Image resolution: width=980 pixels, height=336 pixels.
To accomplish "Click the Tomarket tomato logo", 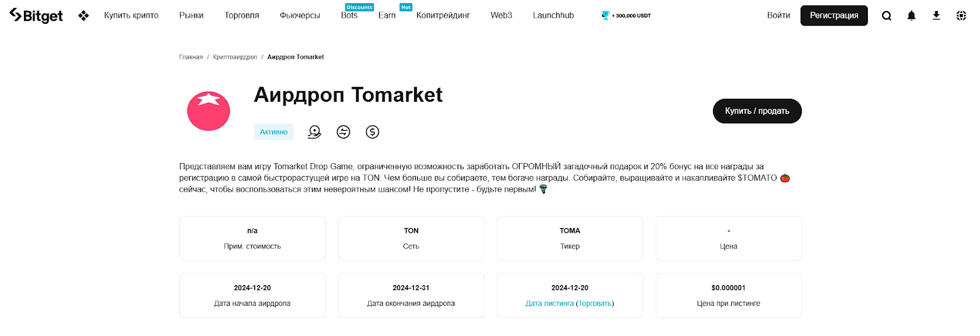I will [208, 111].
